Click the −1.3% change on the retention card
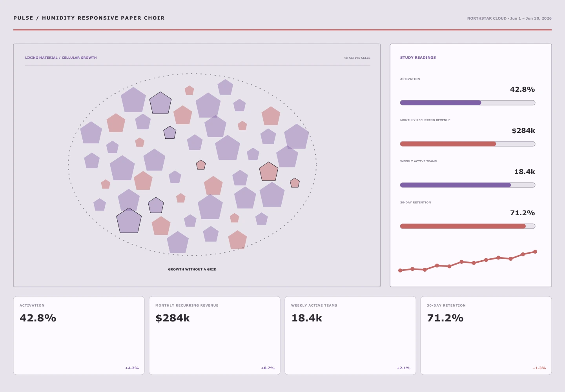This screenshot has height=392, width=565. (539, 368)
